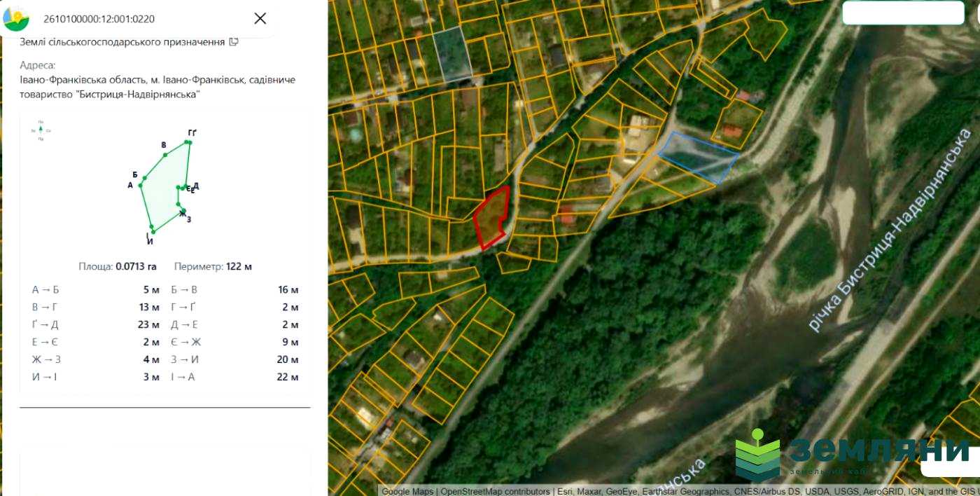Screen dimensions: 980x496
Task: Click the Г → Ґ segment row
Action: pos(234,307)
